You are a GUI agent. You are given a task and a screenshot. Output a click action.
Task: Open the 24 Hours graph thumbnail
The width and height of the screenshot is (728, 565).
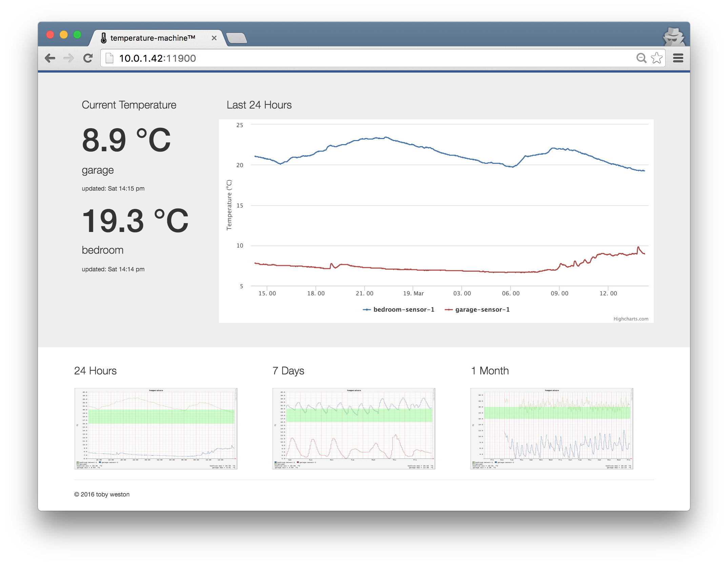(x=156, y=429)
